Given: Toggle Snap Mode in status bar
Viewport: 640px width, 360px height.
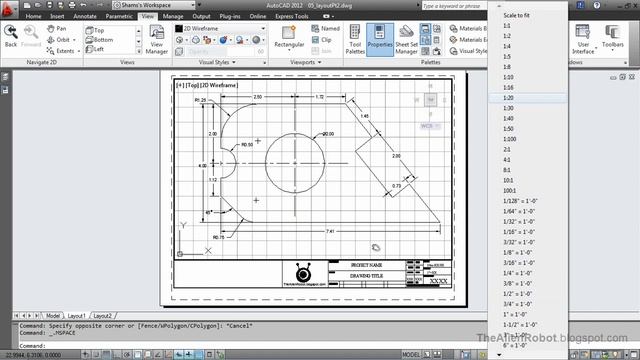Looking at the screenshot, I should 96,355.
